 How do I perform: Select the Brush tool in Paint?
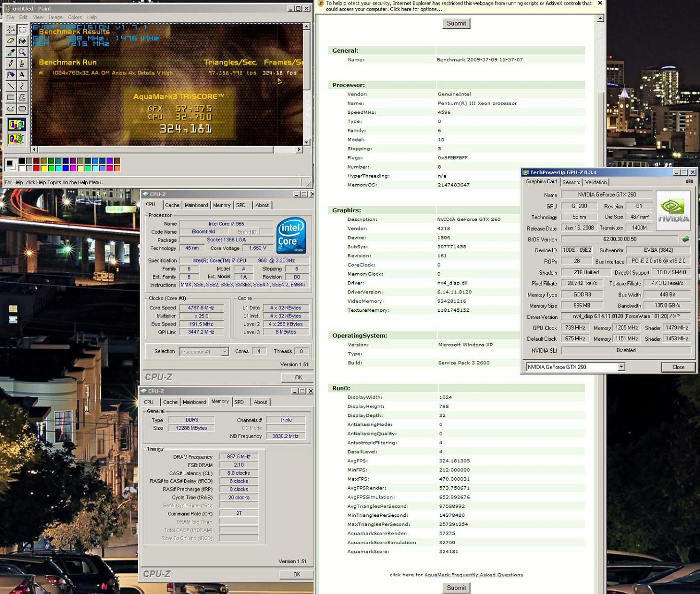click(x=22, y=63)
